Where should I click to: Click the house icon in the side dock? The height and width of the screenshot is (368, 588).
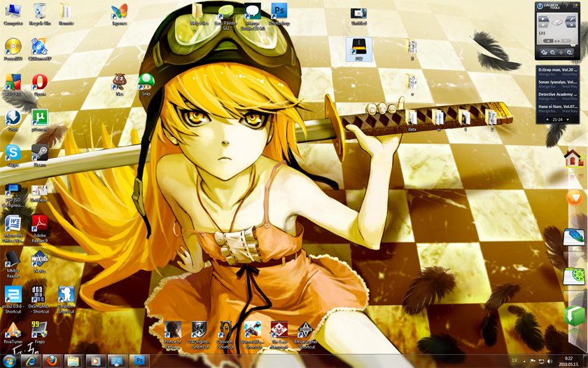574,158
